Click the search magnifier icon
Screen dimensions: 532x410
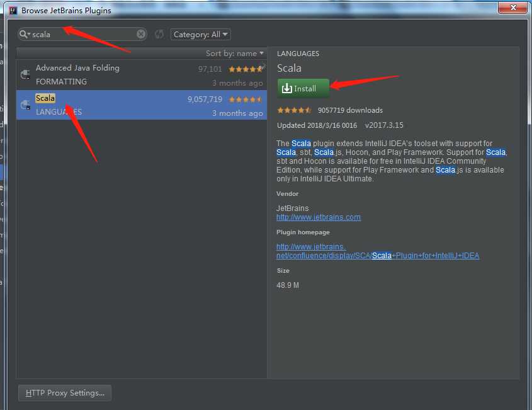point(24,34)
